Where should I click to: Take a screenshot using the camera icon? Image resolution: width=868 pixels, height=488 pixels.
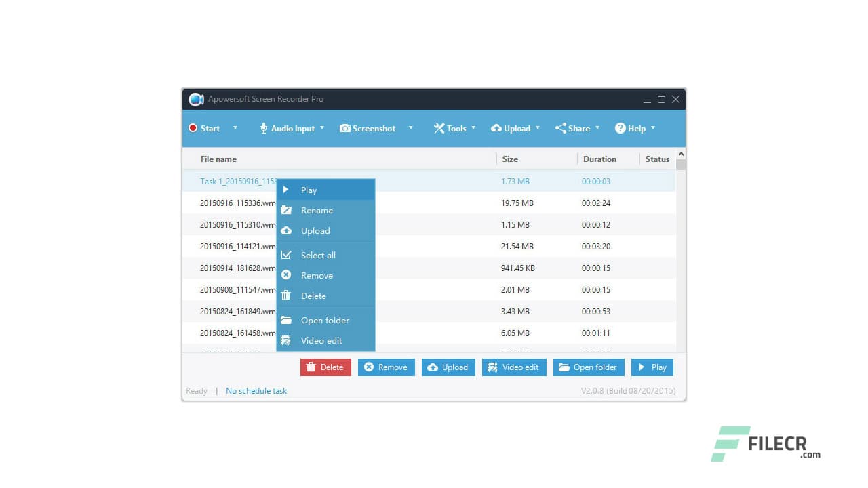point(346,128)
